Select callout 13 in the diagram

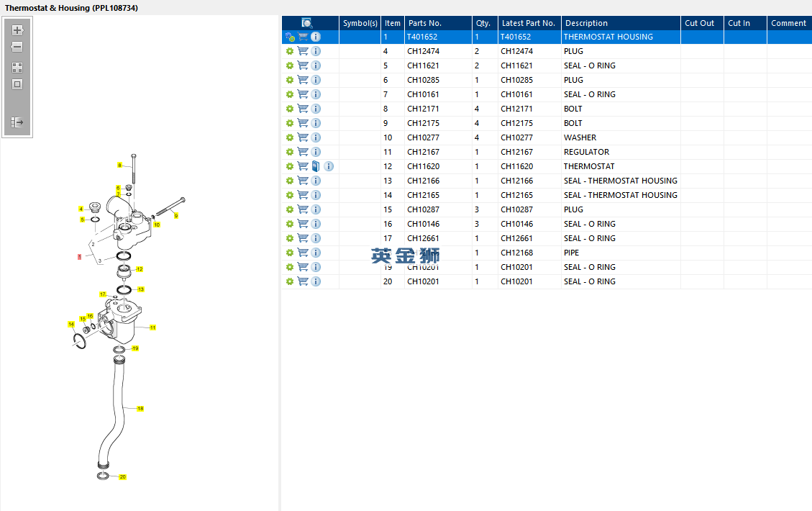141,289
